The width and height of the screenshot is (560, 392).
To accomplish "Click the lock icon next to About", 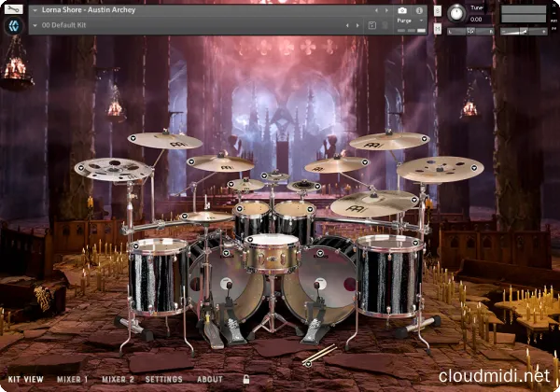I will point(246,379).
